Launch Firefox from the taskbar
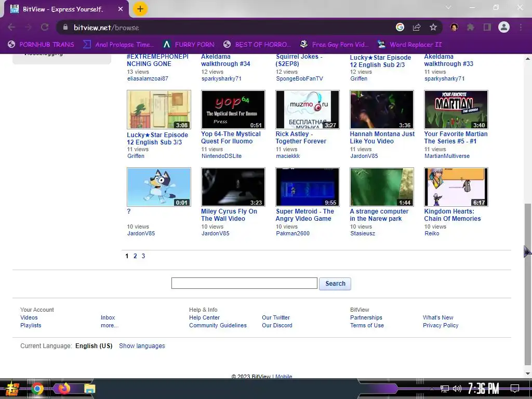This screenshot has height=399, width=532. click(x=64, y=389)
